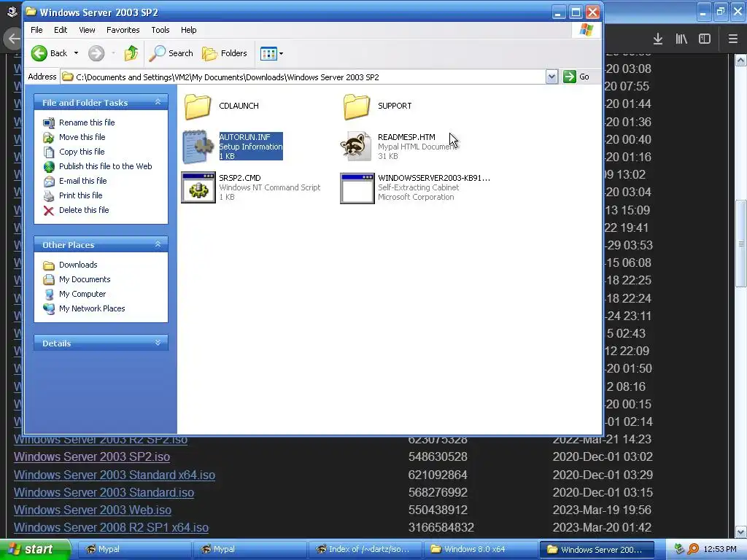Collapse the Other Places panel

pos(158,245)
